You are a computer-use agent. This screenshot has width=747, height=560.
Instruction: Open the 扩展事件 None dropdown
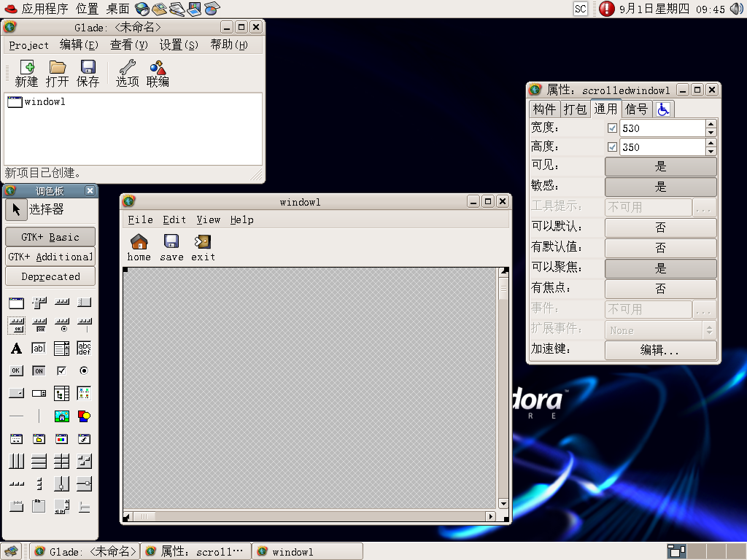point(661,330)
